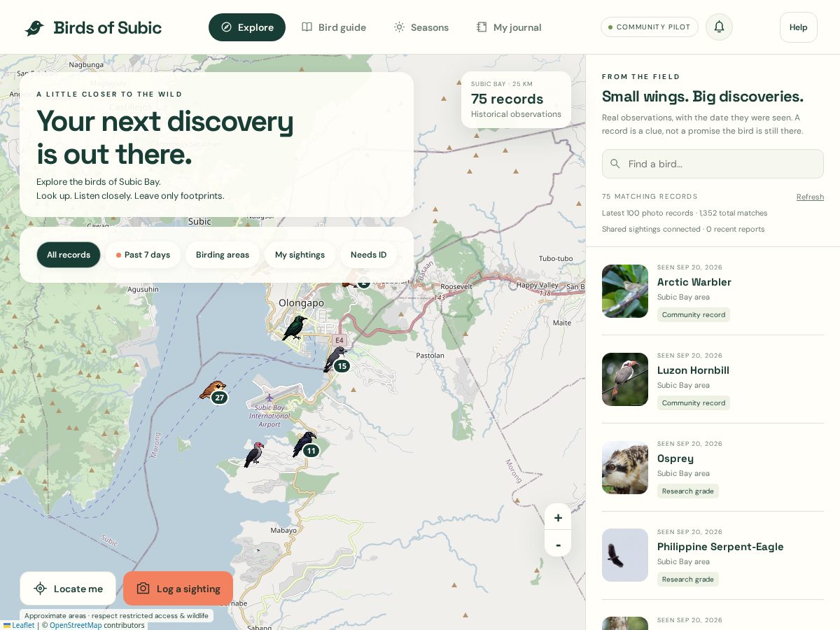Image resolution: width=840 pixels, height=630 pixels.
Task: Zoom in on the map
Action: [x=558, y=517]
